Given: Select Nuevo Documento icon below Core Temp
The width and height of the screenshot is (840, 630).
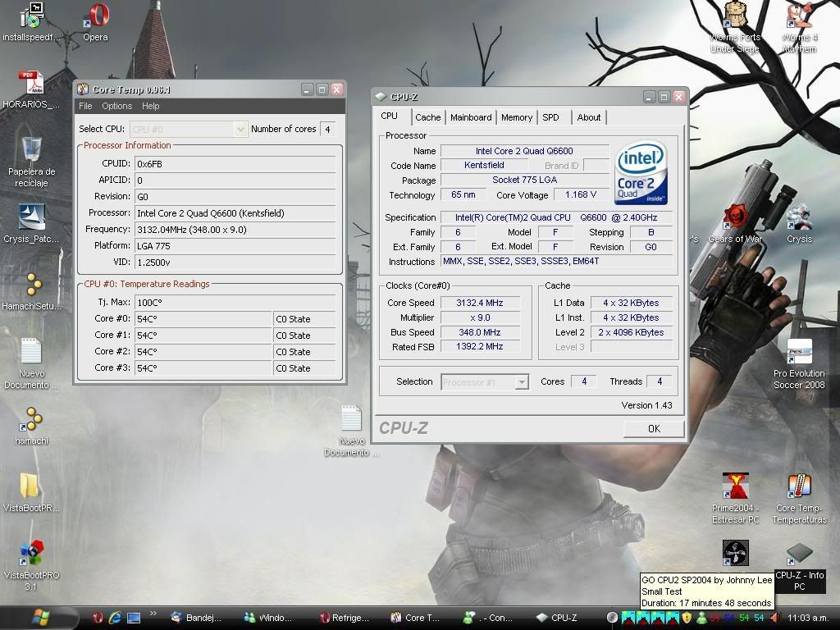Looking at the screenshot, I should coord(351,431).
